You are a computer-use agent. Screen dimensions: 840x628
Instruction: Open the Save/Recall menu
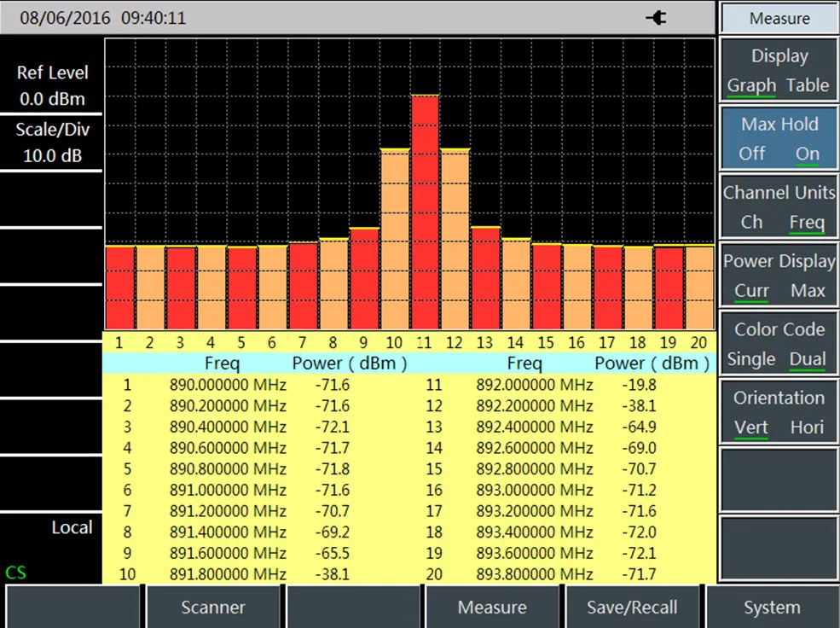(633, 607)
